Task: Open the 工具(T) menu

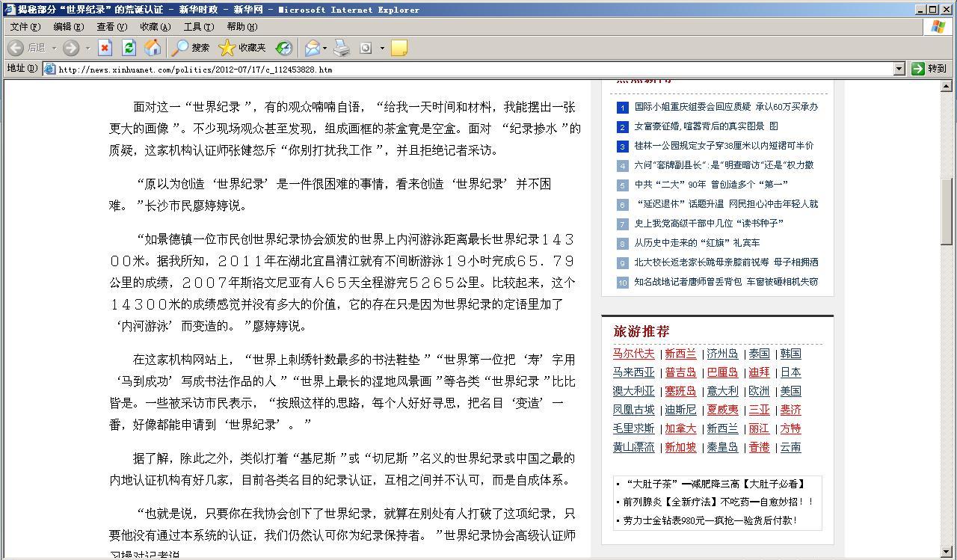Action: [198, 27]
